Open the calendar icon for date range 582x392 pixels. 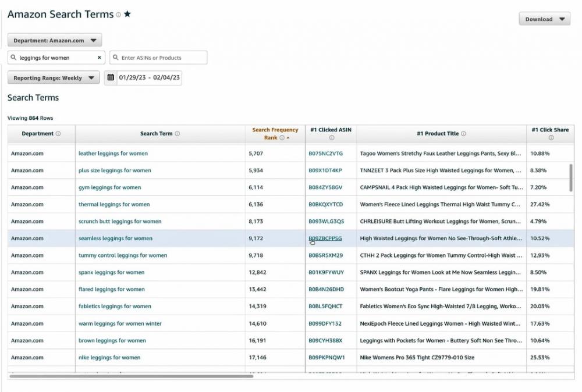111,77
